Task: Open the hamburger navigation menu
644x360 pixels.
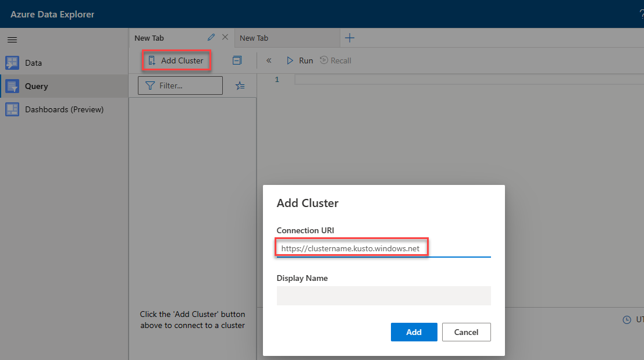Action: pyautogui.click(x=12, y=40)
